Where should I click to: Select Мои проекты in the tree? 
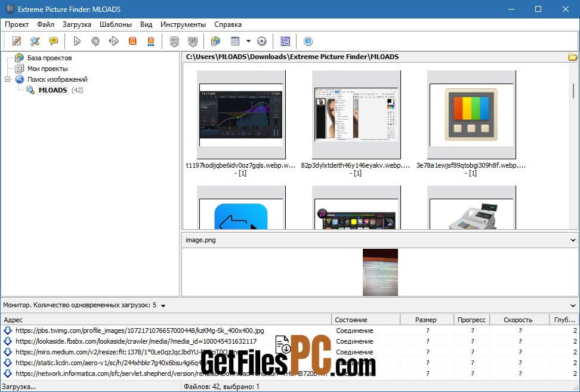(x=47, y=69)
